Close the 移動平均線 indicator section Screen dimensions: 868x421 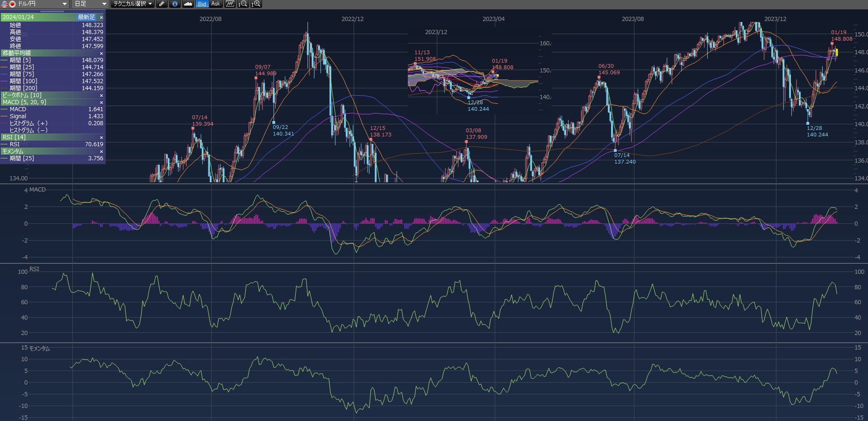click(101, 53)
